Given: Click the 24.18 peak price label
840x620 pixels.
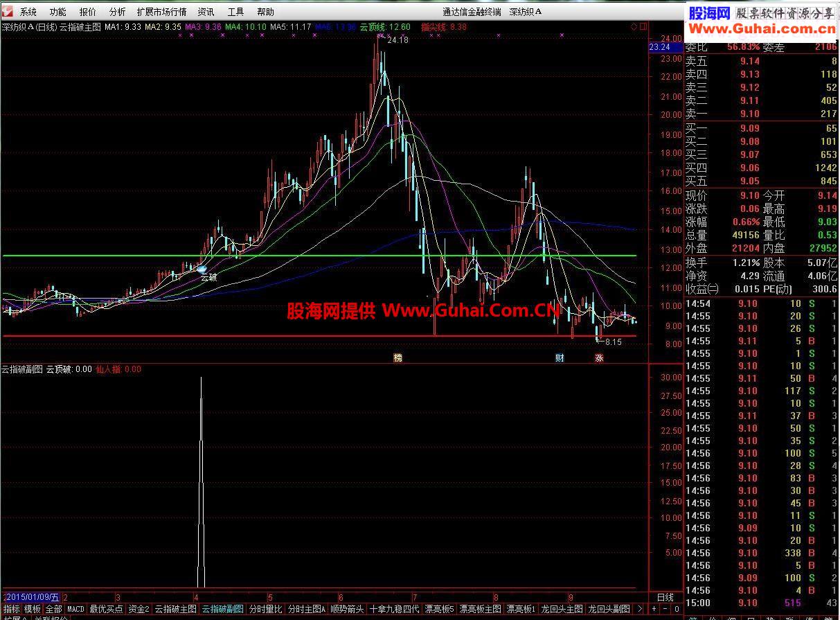Looking at the screenshot, I should 397,40.
